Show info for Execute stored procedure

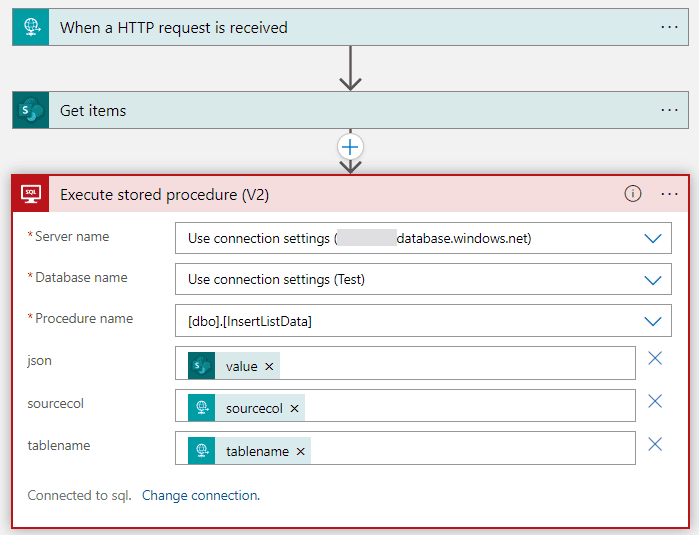[x=633, y=193]
